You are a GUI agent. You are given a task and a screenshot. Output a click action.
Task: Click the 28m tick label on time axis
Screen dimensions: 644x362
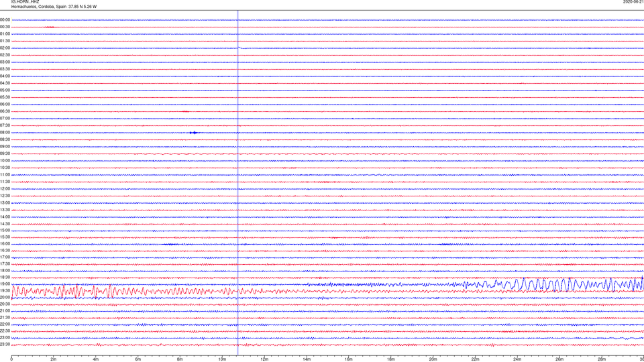tap(602, 359)
